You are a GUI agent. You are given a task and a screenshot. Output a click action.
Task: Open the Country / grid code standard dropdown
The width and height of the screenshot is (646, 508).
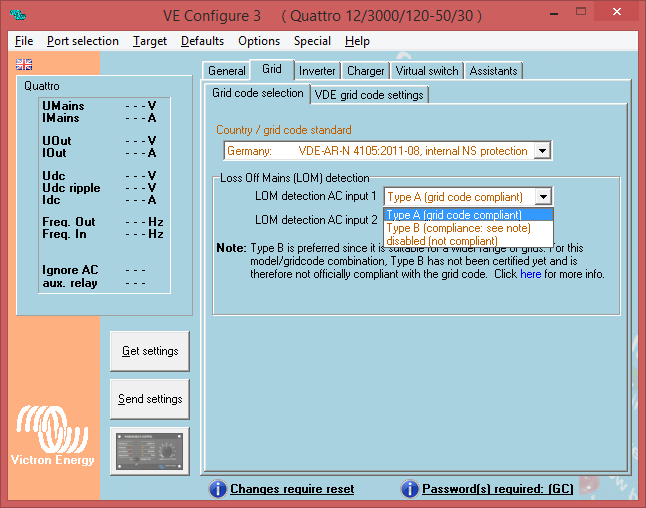(542, 151)
